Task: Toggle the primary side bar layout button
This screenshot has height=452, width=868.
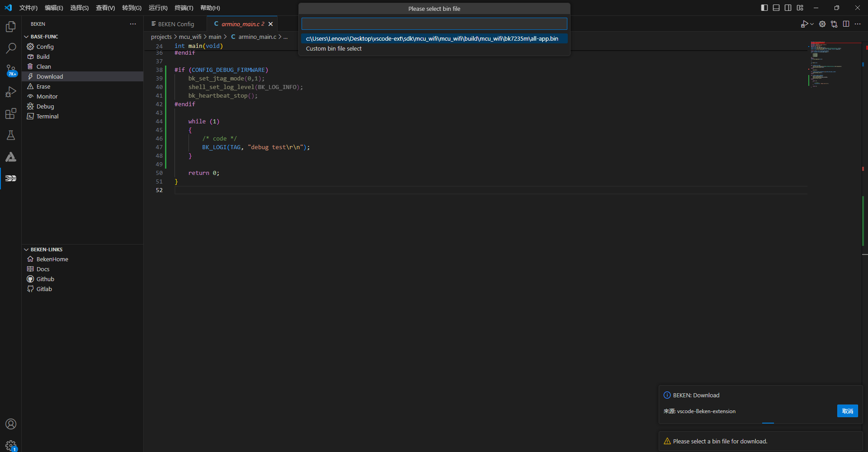Action: pyautogui.click(x=764, y=8)
